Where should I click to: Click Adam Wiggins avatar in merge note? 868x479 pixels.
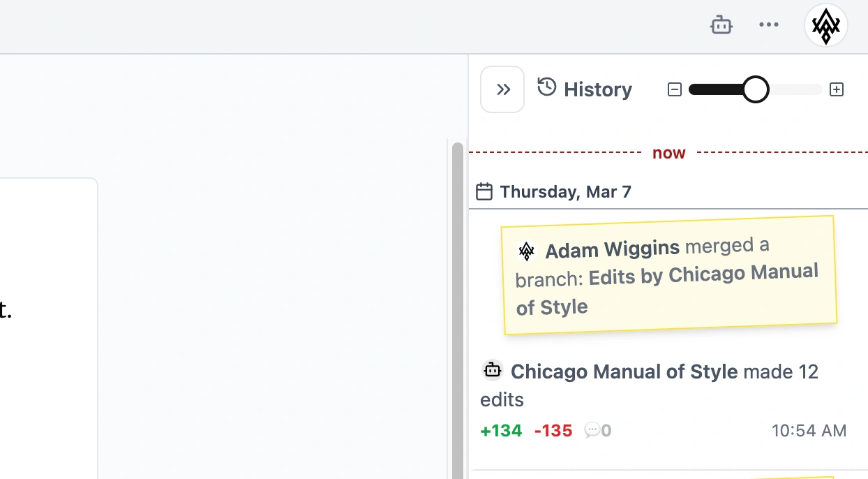tap(527, 251)
